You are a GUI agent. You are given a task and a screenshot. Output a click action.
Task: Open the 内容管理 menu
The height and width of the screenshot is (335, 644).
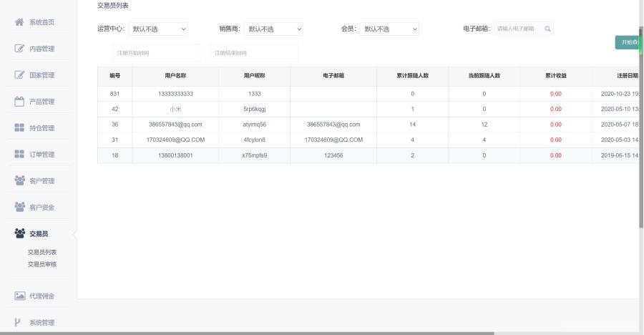(42, 49)
